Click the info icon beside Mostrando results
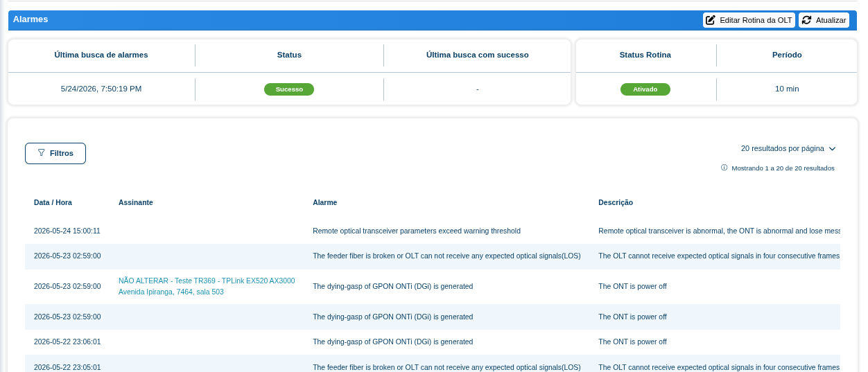This screenshot has width=868, height=372. tap(724, 168)
